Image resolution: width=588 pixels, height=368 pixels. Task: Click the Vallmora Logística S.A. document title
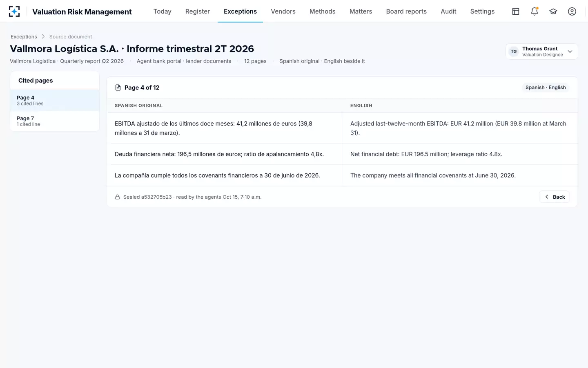point(132,49)
